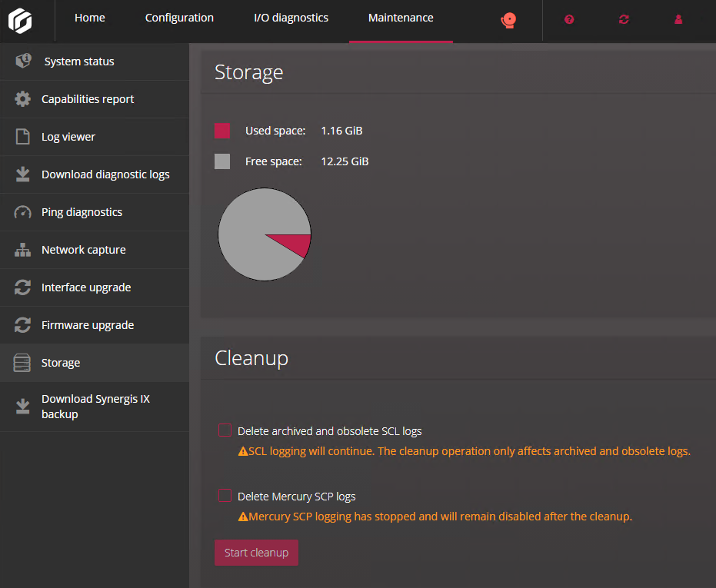Viewport: 716px width, 588px height.
Task: Click the Storage disk icon in sidebar
Action: click(23, 363)
